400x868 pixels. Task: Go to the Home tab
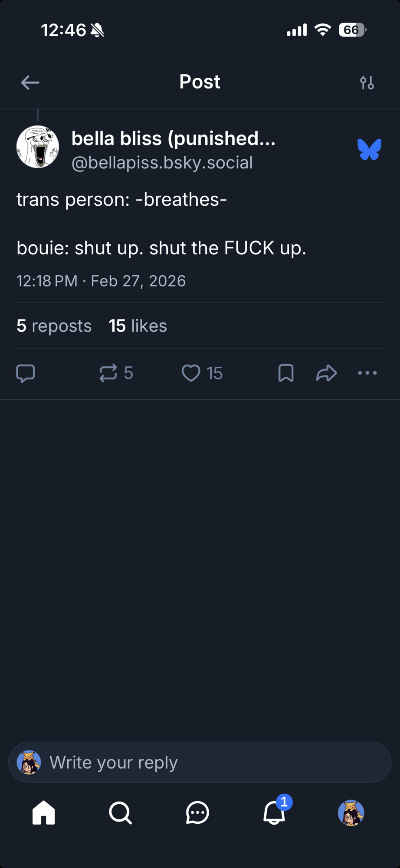[x=44, y=812]
